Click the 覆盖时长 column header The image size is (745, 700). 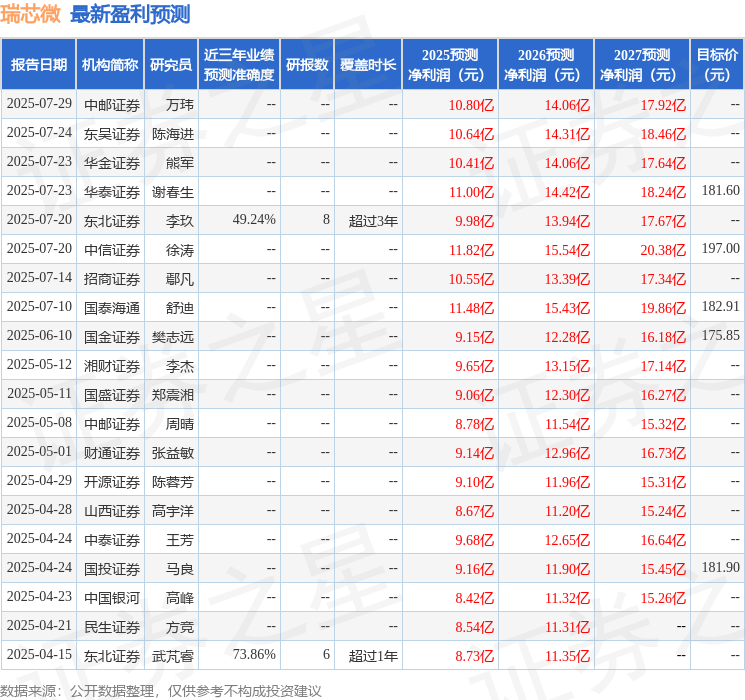pos(368,65)
